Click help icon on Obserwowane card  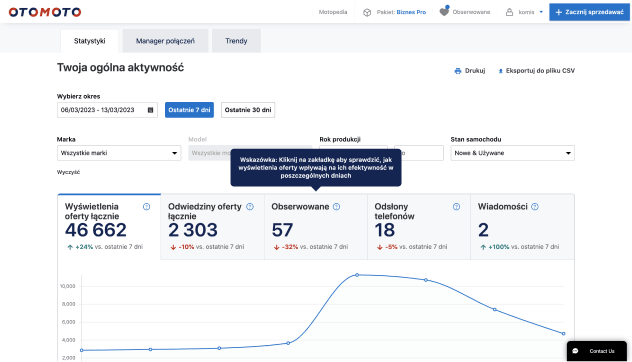coord(337,207)
